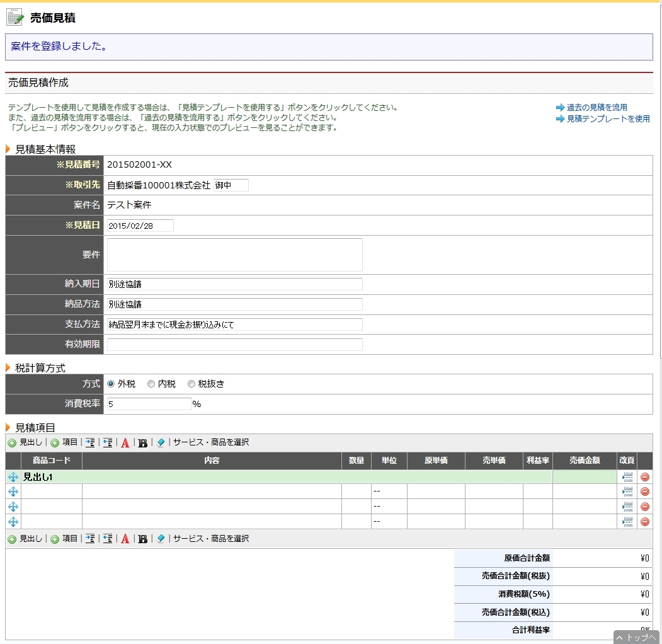The height and width of the screenshot is (644, 662).
Task: Click the 項目 label in the lower item toolbar
Action: click(70, 538)
